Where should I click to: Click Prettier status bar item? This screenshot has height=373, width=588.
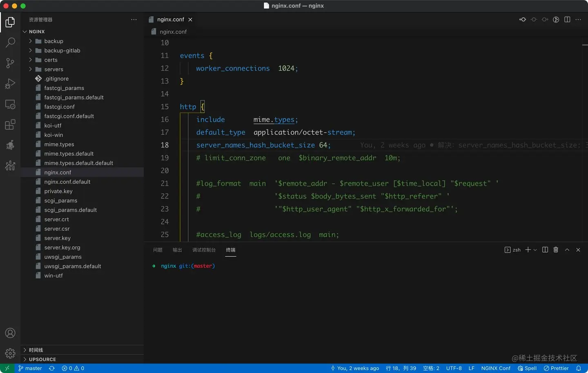[556, 368]
